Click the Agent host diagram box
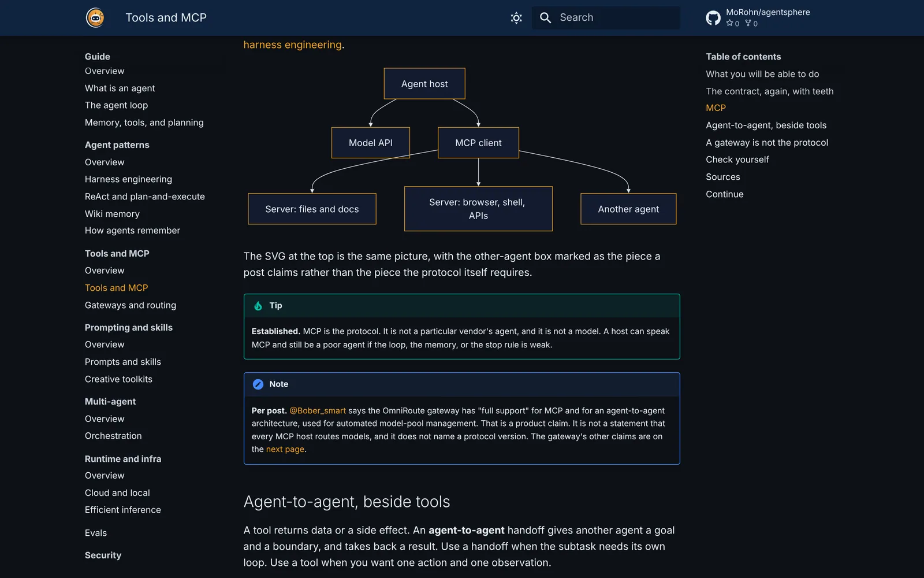The height and width of the screenshot is (578, 924). point(424,84)
